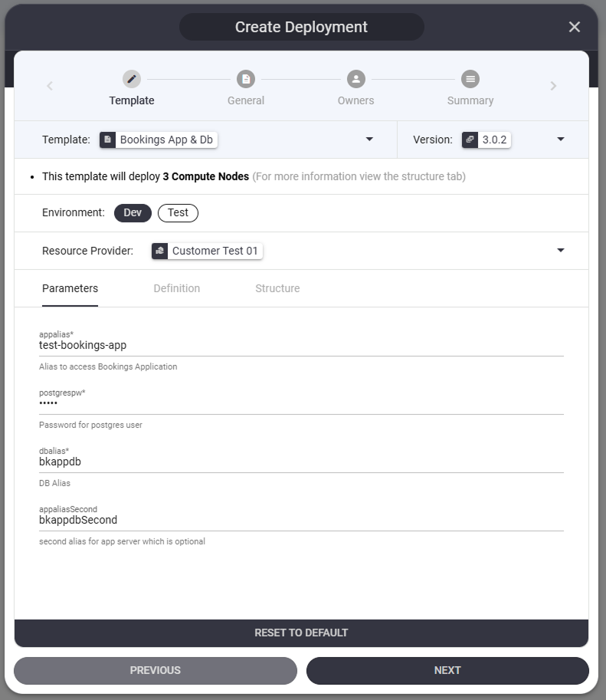606x700 pixels.
Task: Click the General step document icon
Action: pos(246,79)
